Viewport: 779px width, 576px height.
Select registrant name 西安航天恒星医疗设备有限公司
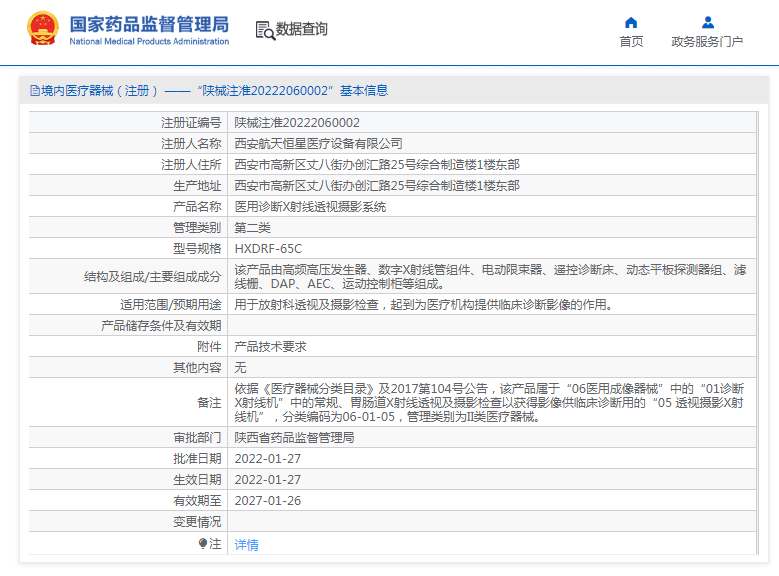318,144
